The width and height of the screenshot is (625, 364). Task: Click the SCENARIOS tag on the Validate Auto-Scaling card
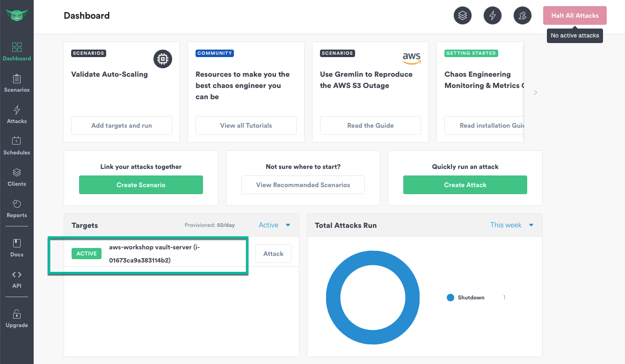point(88,53)
